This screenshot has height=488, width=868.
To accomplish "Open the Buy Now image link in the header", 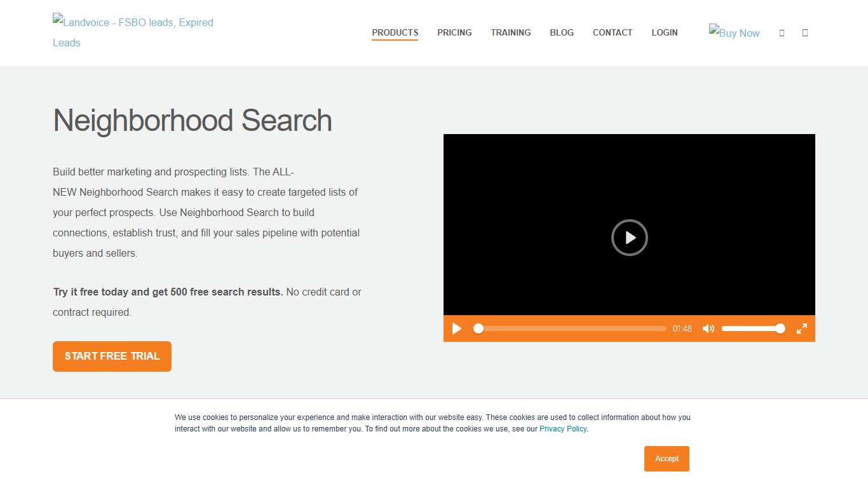I will [x=734, y=32].
